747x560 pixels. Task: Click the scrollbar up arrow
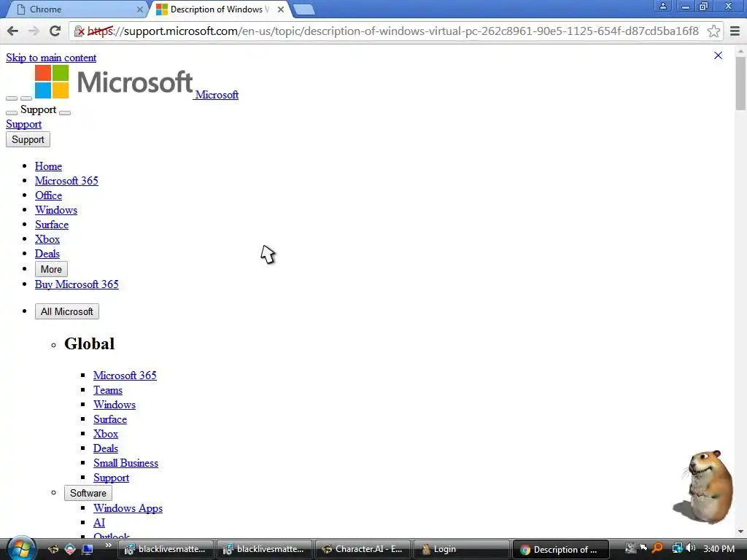741,50
